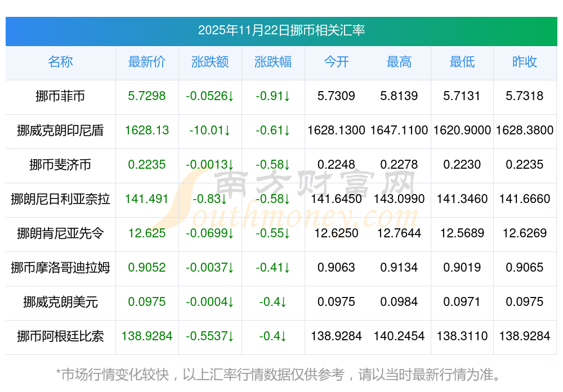Click the down arrow beside -0.0526
Viewport: 563px width, 392px height.
click(230, 96)
